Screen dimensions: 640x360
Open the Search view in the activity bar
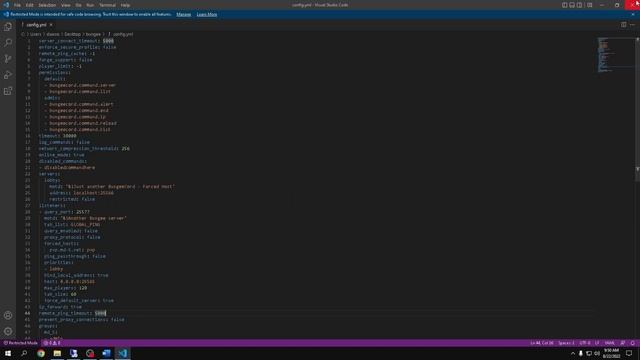pos(8,42)
